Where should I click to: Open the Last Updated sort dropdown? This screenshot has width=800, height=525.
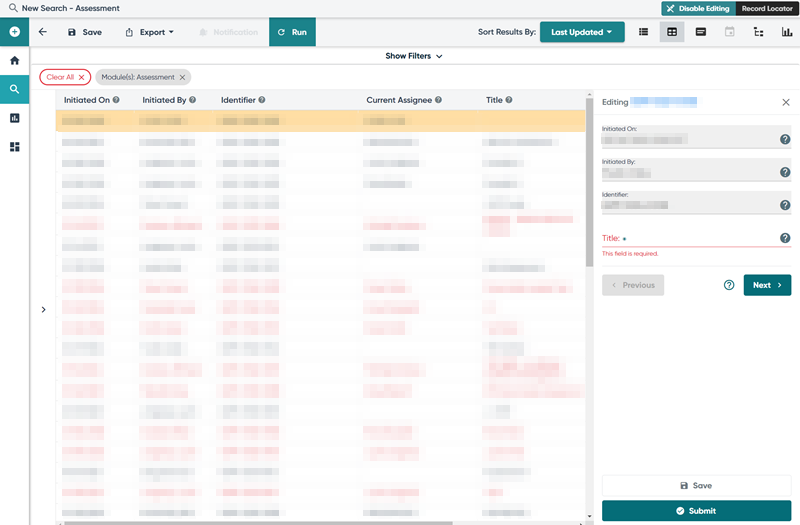click(582, 32)
